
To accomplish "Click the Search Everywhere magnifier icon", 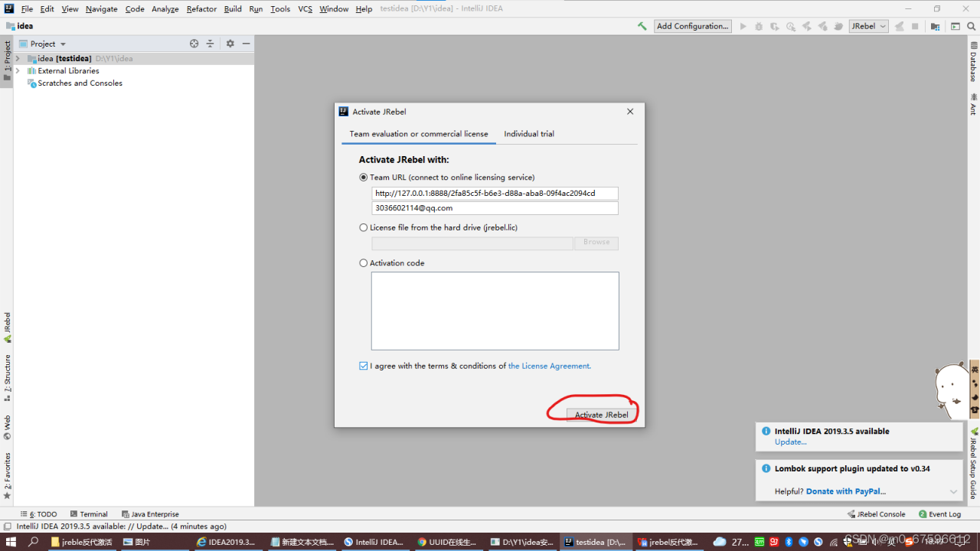I will coord(970,26).
